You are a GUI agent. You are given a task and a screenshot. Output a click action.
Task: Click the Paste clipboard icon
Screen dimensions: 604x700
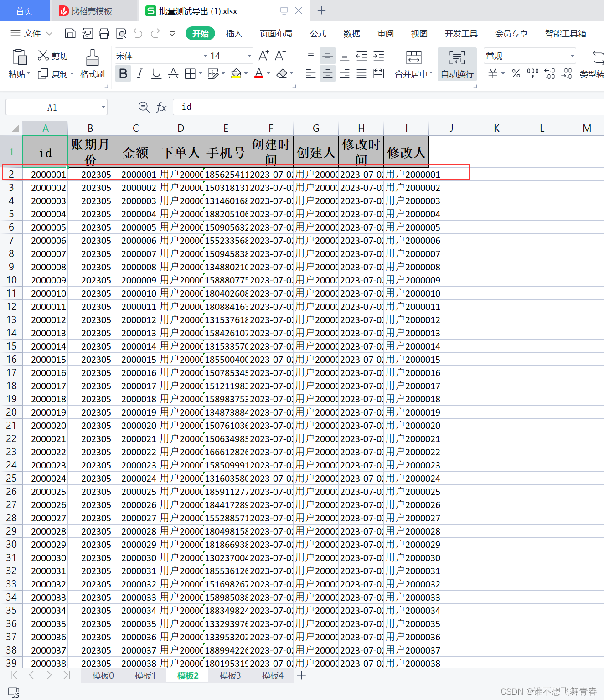click(x=19, y=57)
